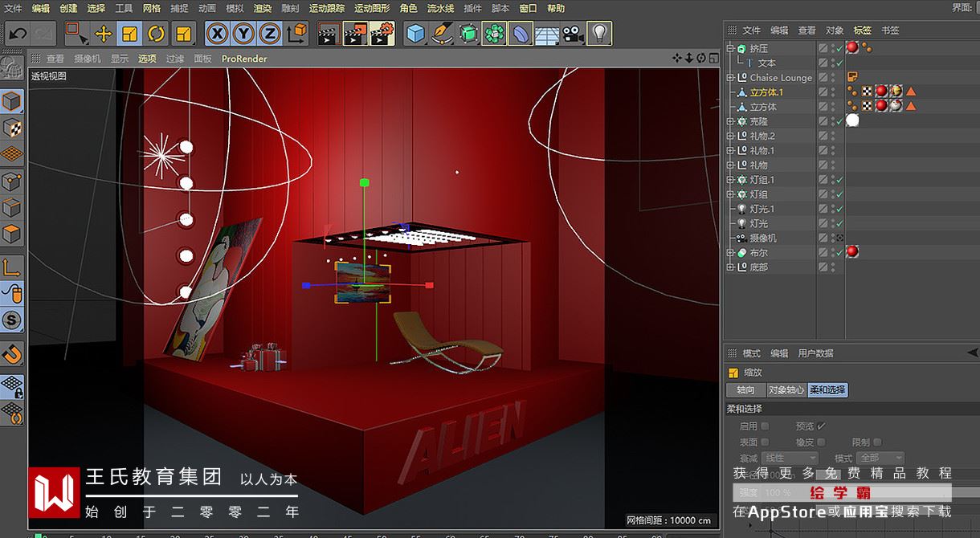This screenshot has height=538, width=980.
Task: Expand the 灯组 tree node
Action: 730,194
